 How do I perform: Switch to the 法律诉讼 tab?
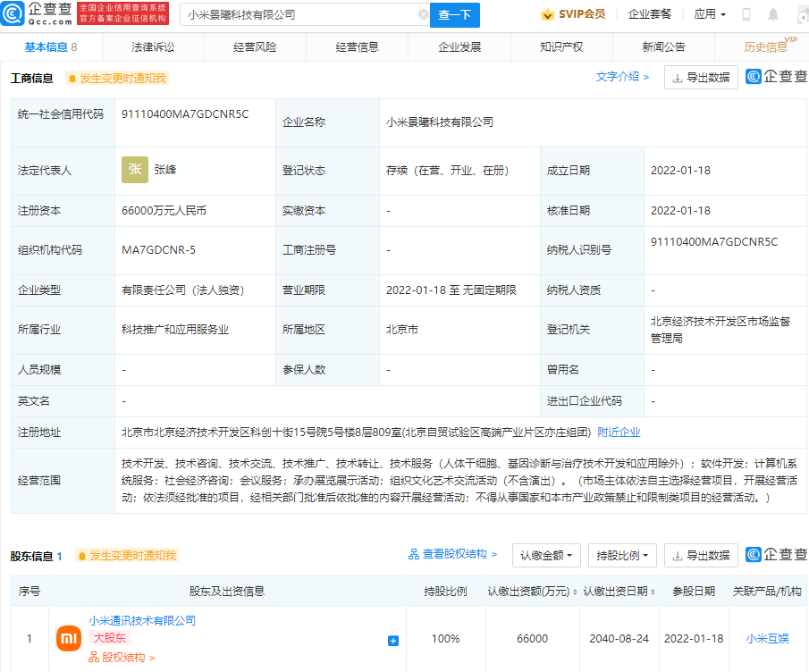click(x=154, y=47)
